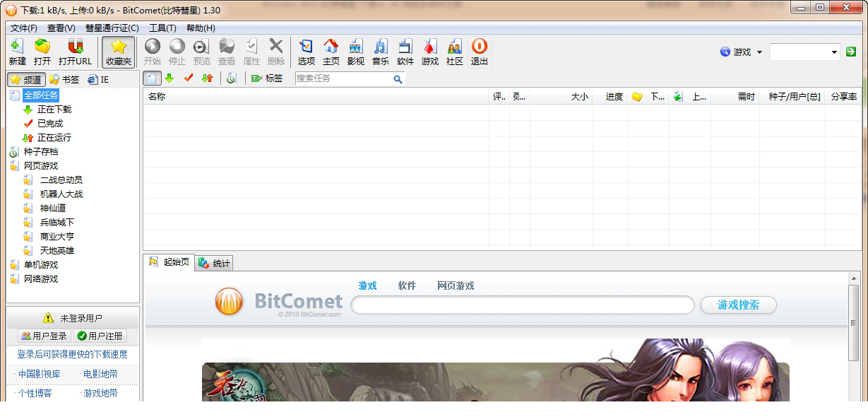Click the 用户注册 button
The width and height of the screenshot is (868, 417).
tap(100, 336)
